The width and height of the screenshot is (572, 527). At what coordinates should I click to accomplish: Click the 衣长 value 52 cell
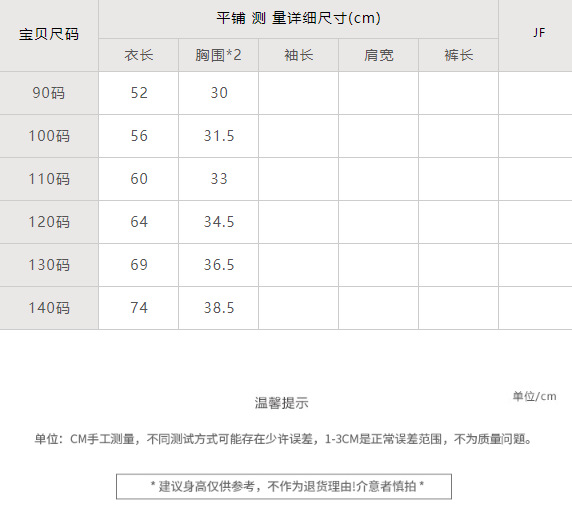[138, 93]
